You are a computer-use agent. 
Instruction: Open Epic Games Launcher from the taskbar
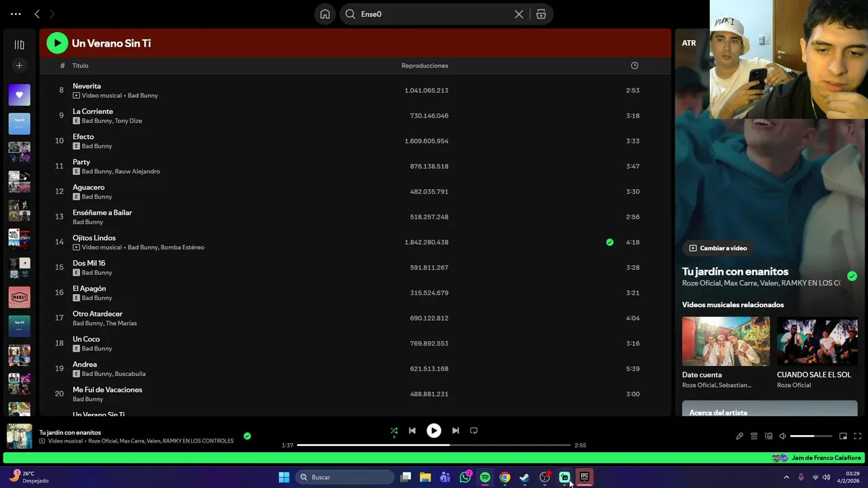point(584,477)
